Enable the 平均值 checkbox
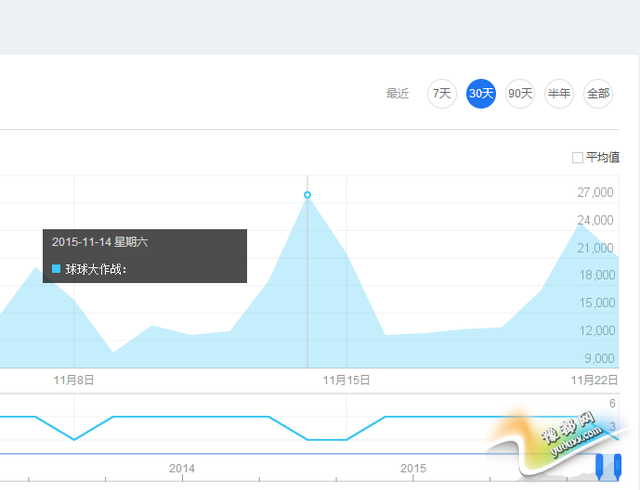 point(577,157)
